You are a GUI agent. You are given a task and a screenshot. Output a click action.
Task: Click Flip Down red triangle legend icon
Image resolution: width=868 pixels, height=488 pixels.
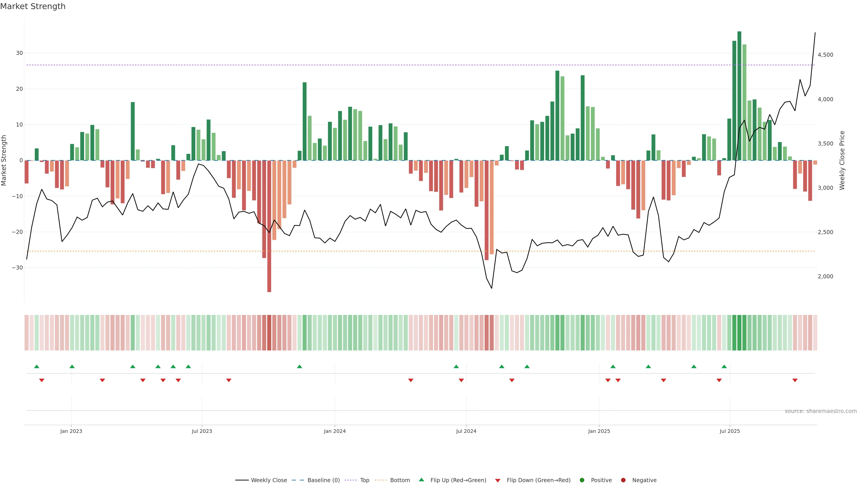point(498,481)
